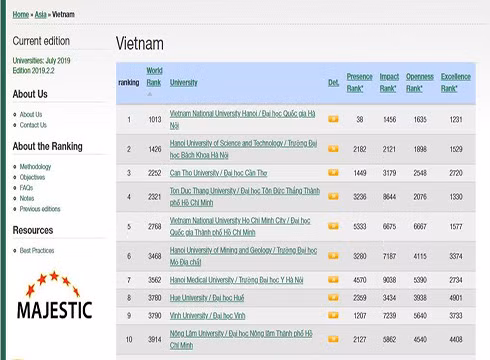Sort by Openness Rank column
The width and height of the screenshot is (490, 360).
pyautogui.click(x=420, y=83)
